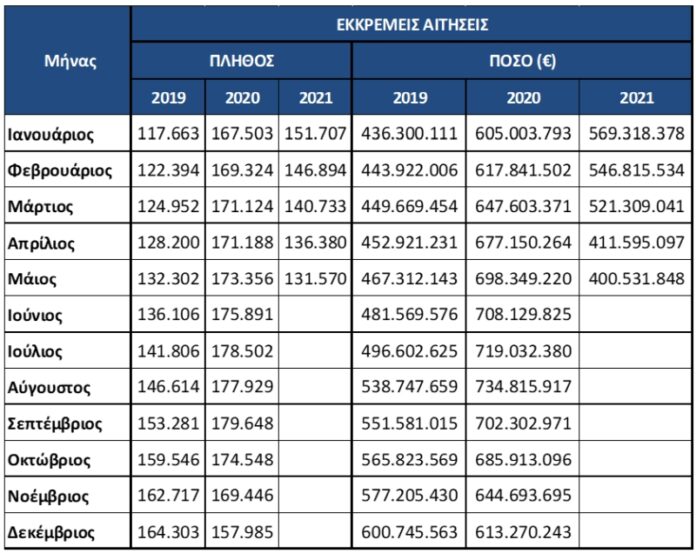Click the Ιούνιος row label
This screenshot has width=696, height=553.
point(38,315)
